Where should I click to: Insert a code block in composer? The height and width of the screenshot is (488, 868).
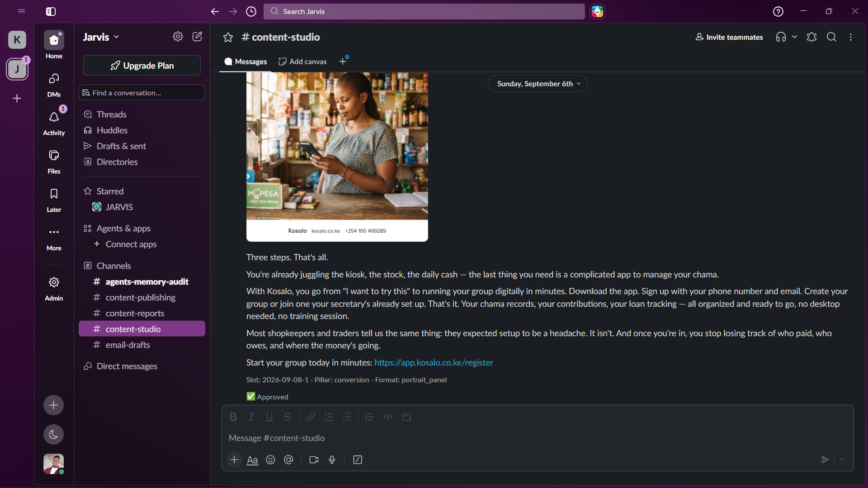click(406, 417)
